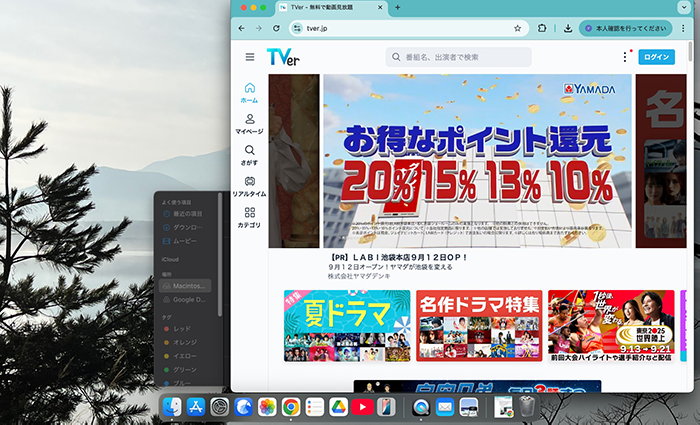Go to ホーム in TVer sidebar
700x425 pixels.
250,93
